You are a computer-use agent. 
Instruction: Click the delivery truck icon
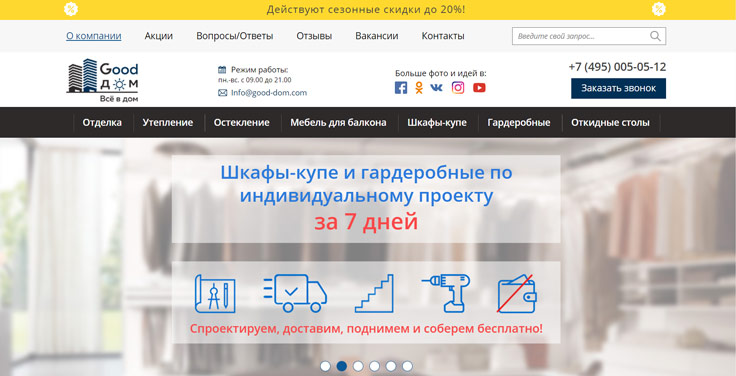295,293
